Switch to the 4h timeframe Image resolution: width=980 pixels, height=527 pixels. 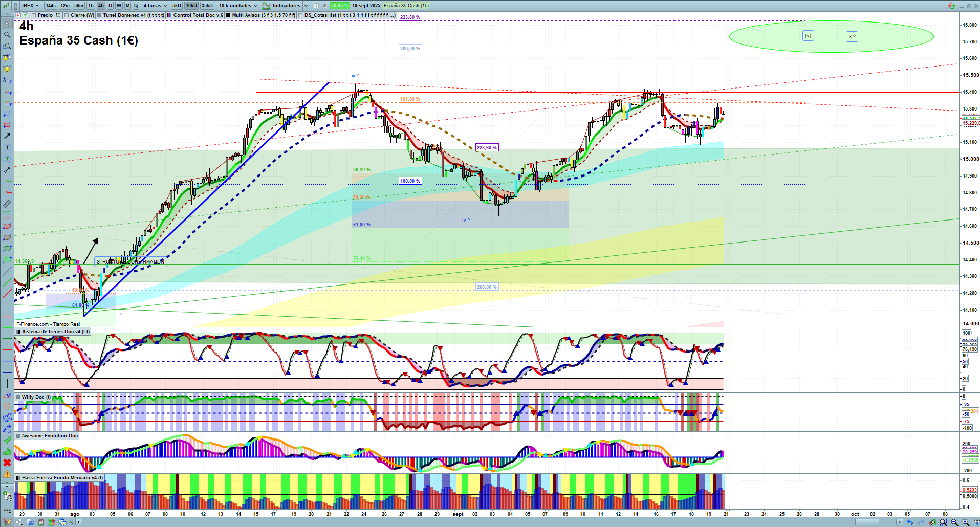pyautogui.click(x=101, y=6)
